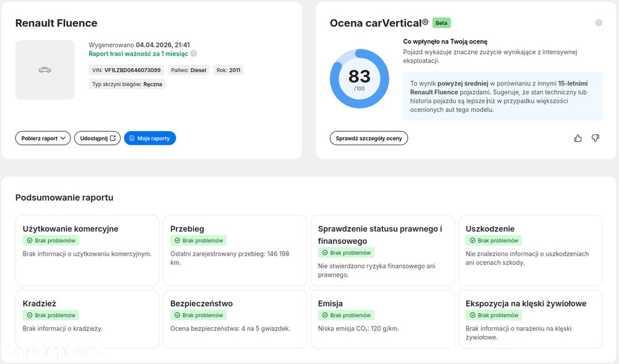This screenshot has width=619, height=364.
Task: Click the 83 score progress ring
Action: tap(359, 79)
